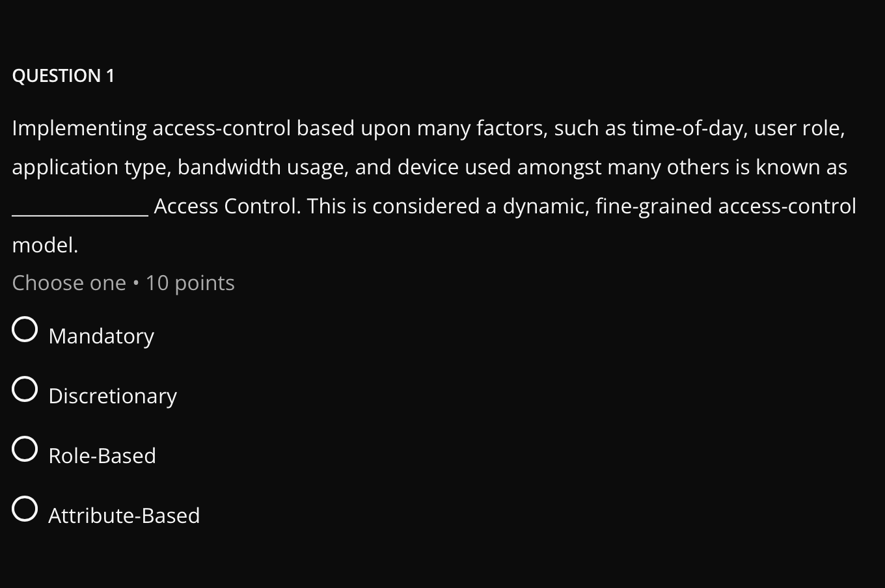Screen dimensions: 885x588
Task: Click the circle next to Discretionary
Action: pyautogui.click(x=25, y=390)
